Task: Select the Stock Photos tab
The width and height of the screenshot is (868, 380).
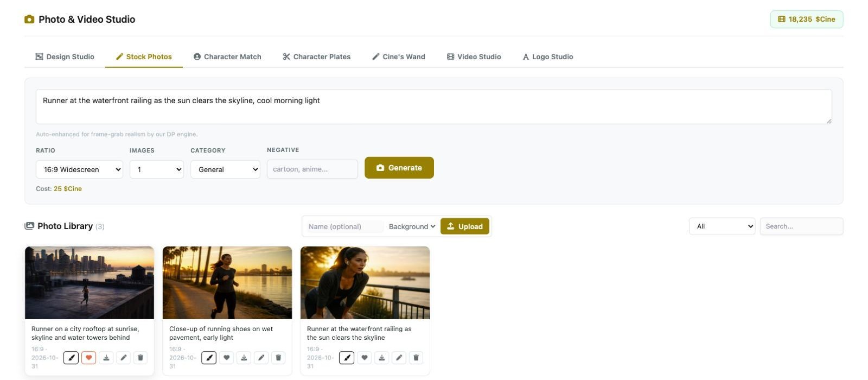Action: pos(144,56)
